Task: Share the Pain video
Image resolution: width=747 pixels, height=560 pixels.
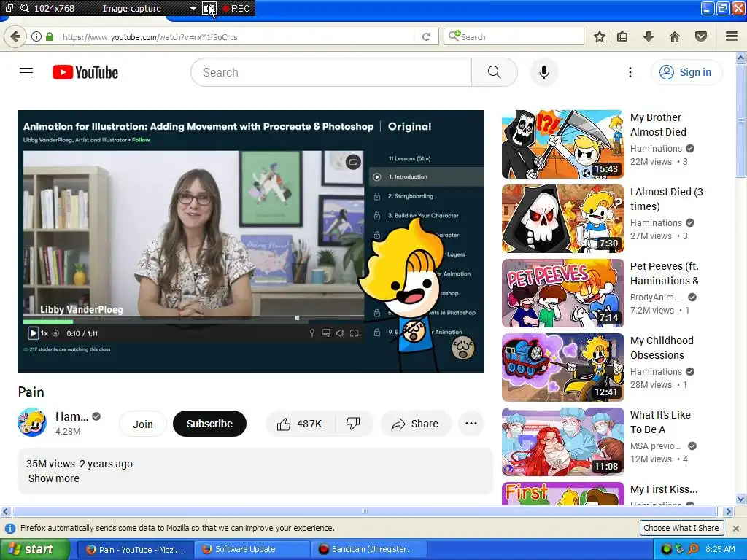Action: click(415, 424)
